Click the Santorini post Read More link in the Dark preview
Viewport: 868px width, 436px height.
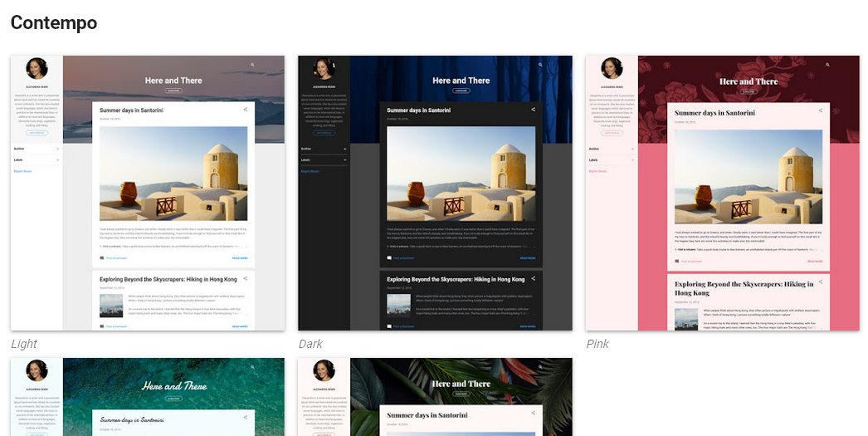[x=528, y=258]
